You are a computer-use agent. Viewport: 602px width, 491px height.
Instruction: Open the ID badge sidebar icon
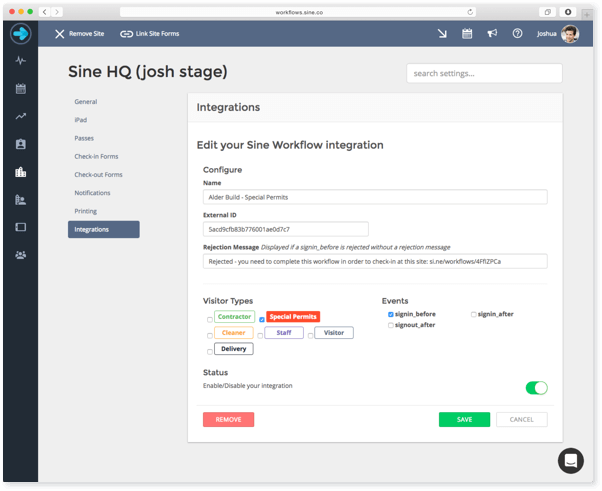point(21,144)
